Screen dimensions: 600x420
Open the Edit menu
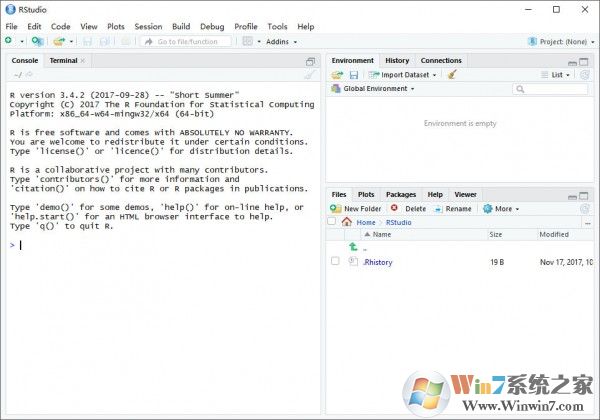pyautogui.click(x=34, y=26)
